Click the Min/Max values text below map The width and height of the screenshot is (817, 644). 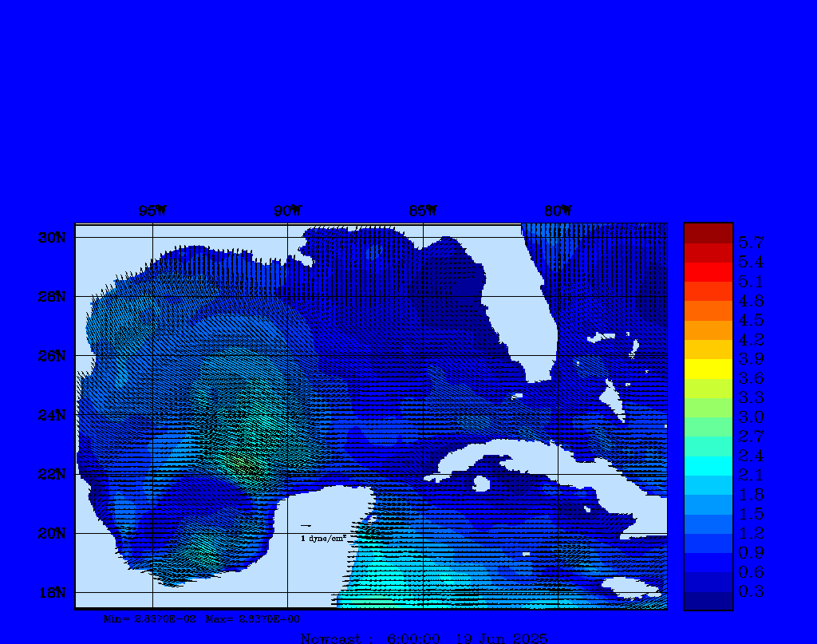click(x=202, y=618)
